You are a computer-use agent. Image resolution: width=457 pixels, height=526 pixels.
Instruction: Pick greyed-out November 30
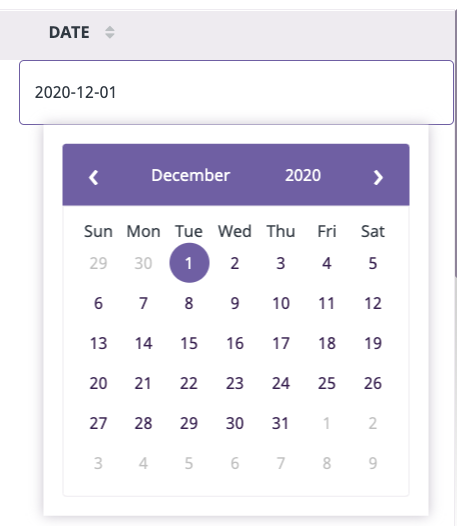[x=143, y=263]
